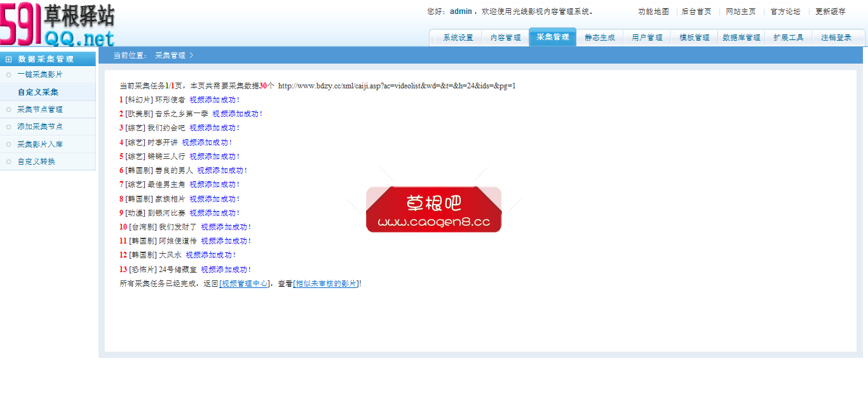Viewport: 868px width, 398px height.
Task: Switch to the 静态生成 tab
Action: point(599,37)
